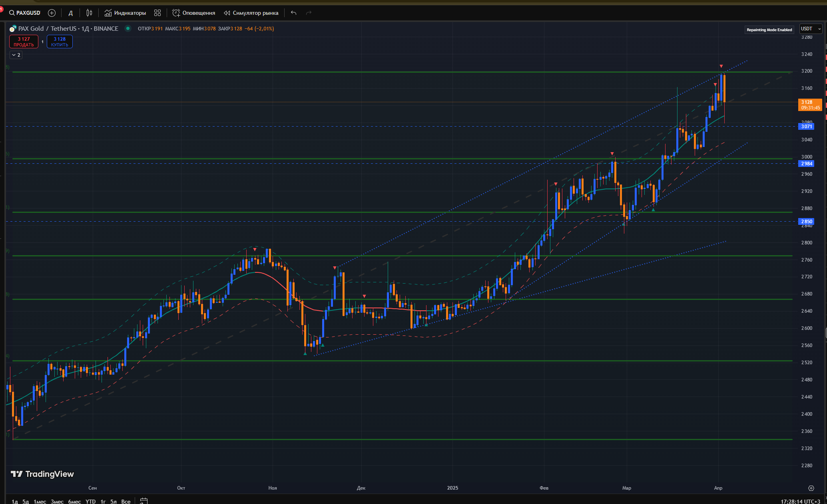This screenshot has width=827, height=504.
Task: Open the USDT currency dropdown
Action: point(811,29)
